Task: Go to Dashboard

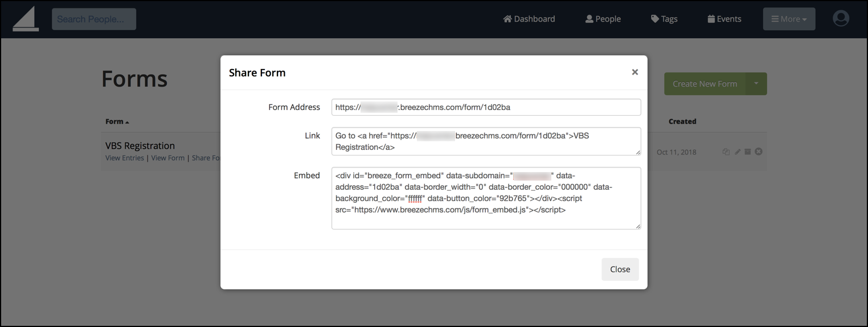Action: (x=529, y=19)
